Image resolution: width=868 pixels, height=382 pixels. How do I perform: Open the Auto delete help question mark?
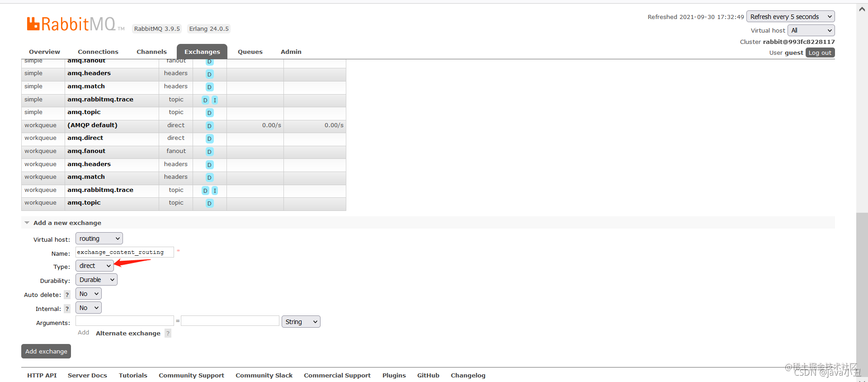tap(67, 295)
